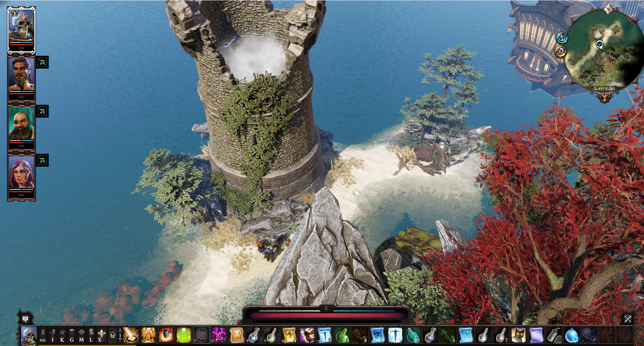Image resolution: width=644 pixels, height=346 pixels.
Task: Click the hotbar page down arrow
Action: coord(120,340)
